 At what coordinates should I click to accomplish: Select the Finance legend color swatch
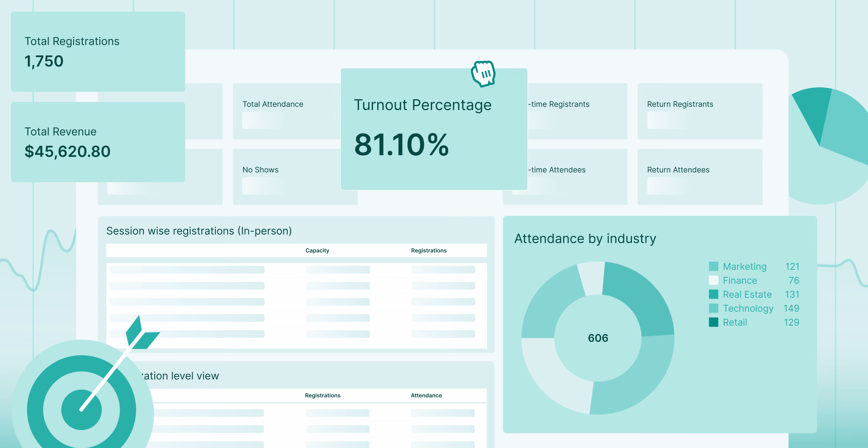713,280
